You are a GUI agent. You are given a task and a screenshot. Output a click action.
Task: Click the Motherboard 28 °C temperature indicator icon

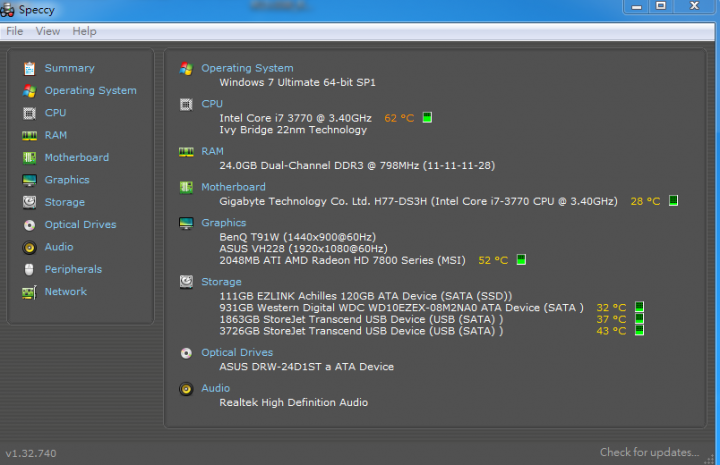coord(673,201)
